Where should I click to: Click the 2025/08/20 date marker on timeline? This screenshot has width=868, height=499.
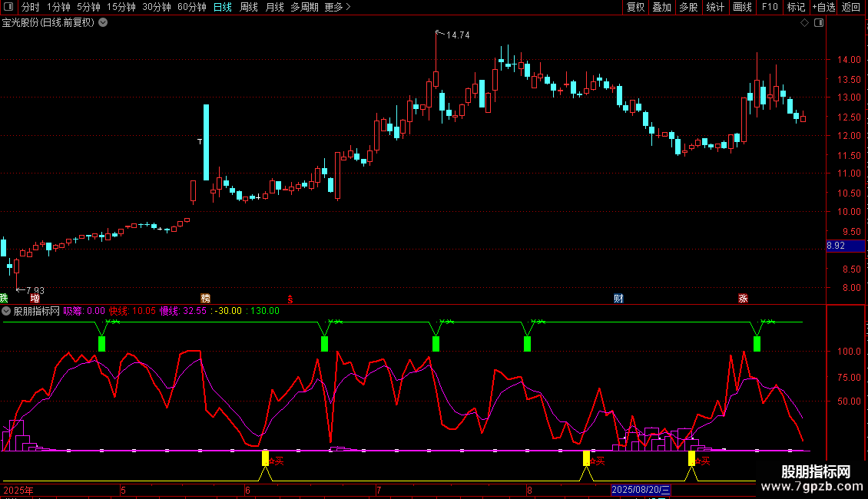[641, 490]
